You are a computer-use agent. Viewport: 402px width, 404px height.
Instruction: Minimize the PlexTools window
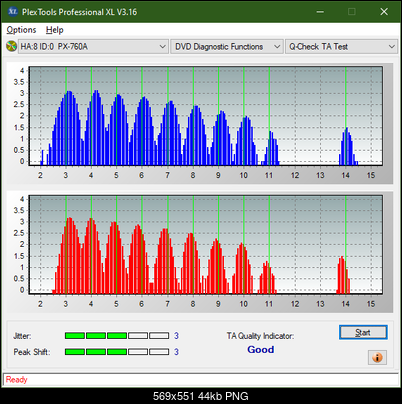[x=320, y=12]
